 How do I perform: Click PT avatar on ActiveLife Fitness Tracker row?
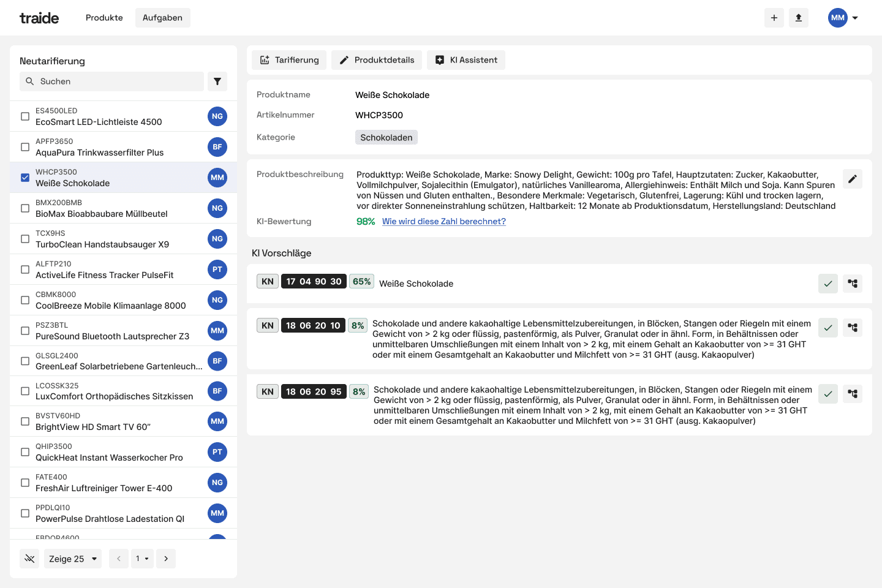click(217, 269)
